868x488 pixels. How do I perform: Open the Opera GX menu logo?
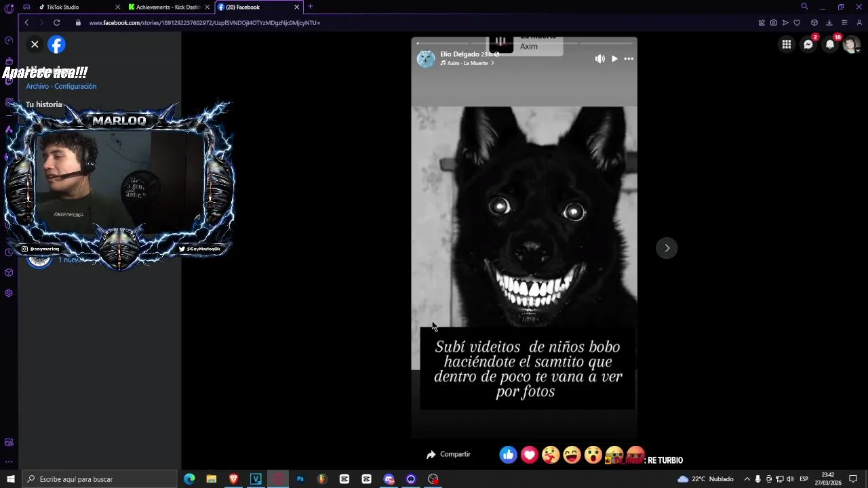pos(9,8)
